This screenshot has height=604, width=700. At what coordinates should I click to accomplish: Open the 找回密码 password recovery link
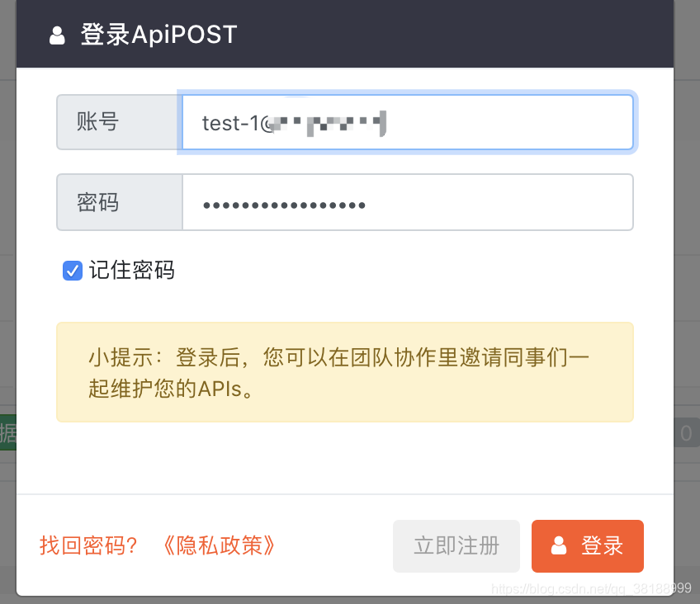click(87, 545)
